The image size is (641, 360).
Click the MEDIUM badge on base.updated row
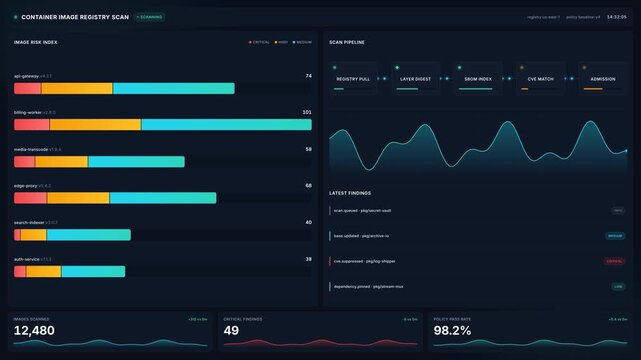(x=615, y=236)
